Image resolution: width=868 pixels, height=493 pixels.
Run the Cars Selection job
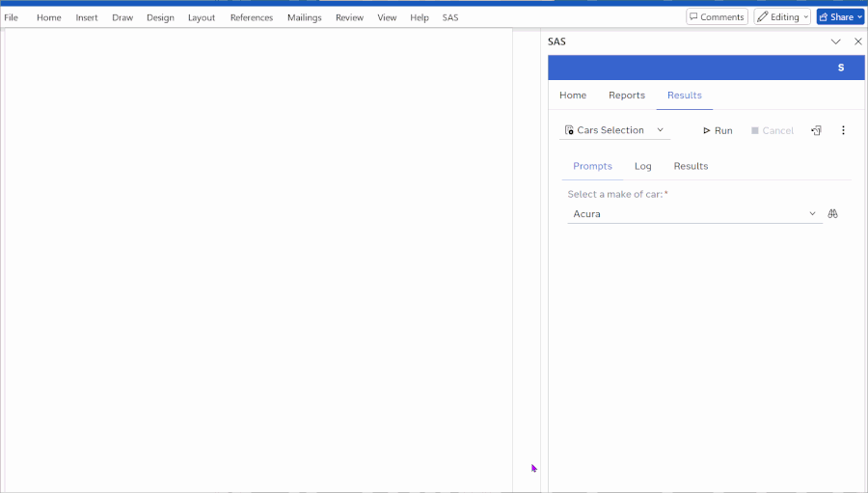coord(718,131)
